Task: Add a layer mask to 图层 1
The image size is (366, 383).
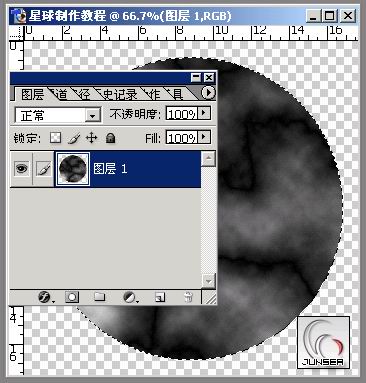Action: pyautogui.click(x=72, y=297)
